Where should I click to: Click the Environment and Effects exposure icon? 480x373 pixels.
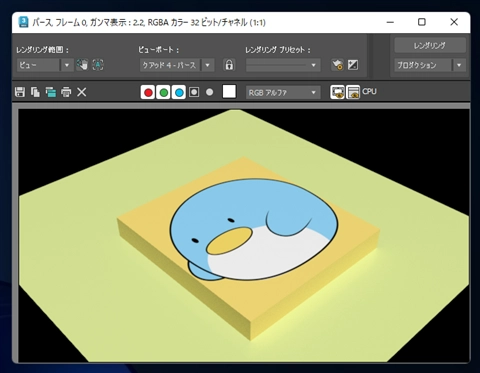(x=353, y=65)
